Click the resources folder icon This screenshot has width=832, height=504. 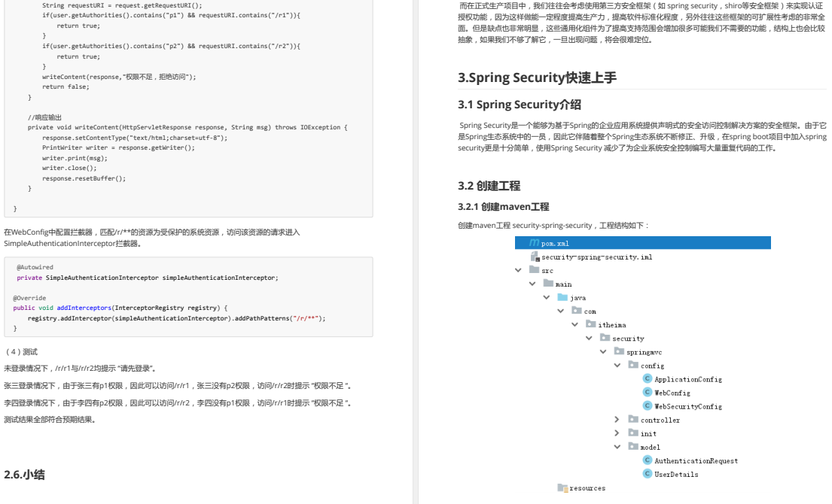[x=563, y=487]
